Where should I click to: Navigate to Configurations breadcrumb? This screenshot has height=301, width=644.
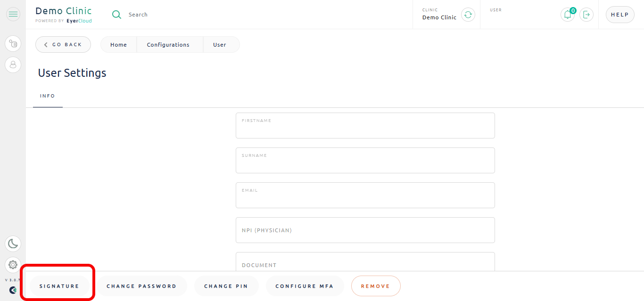[168, 45]
